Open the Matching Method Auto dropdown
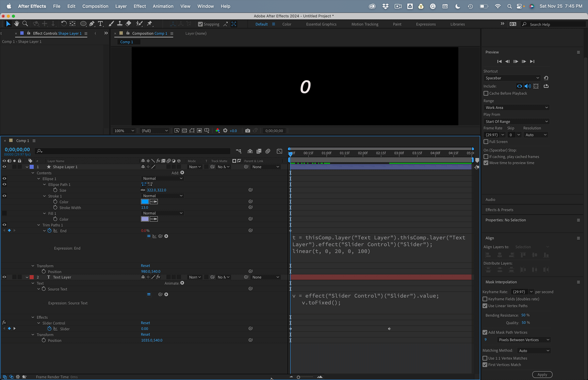 tap(534, 351)
